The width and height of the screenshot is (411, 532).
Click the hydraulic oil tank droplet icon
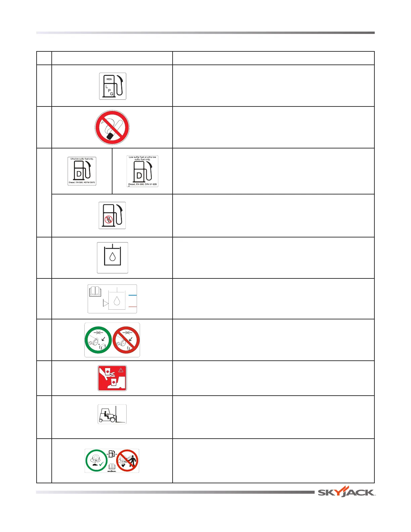112,258
